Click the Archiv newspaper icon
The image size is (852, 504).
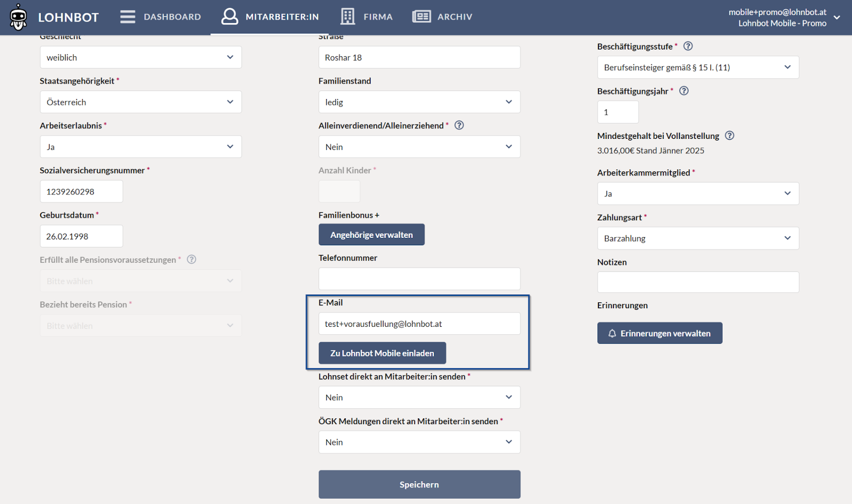tap(421, 16)
